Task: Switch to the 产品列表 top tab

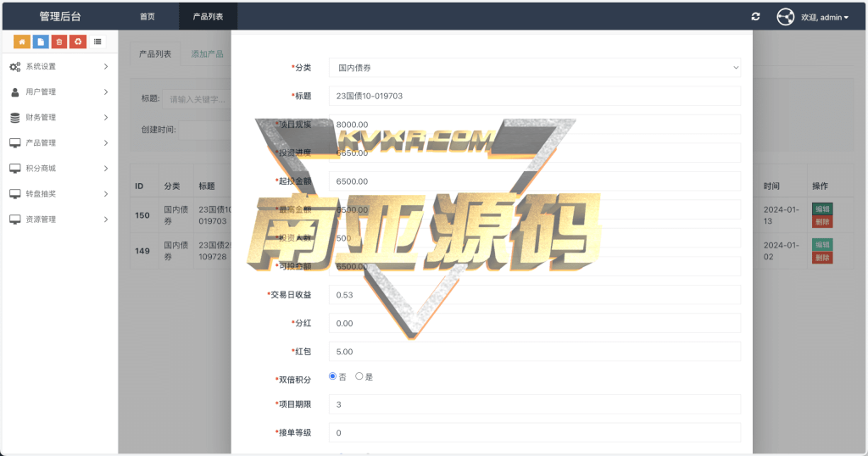Action: point(209,17)
